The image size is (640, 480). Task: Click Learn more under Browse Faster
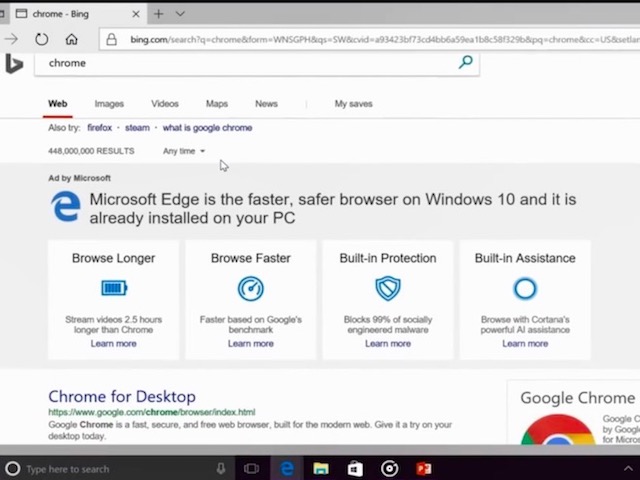click(x=251, y=344)
